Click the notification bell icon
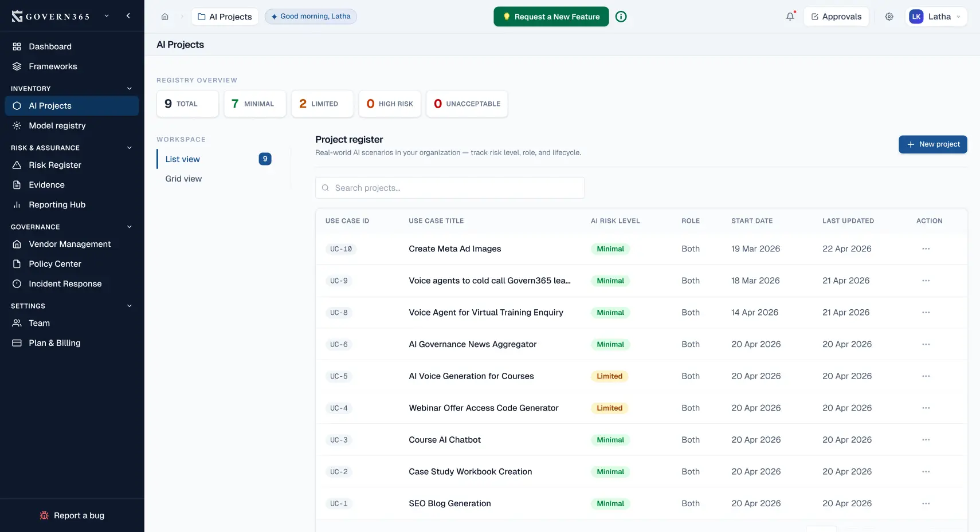Image resolution: width=980 pixels, height=532 pixels. [790, 17]
